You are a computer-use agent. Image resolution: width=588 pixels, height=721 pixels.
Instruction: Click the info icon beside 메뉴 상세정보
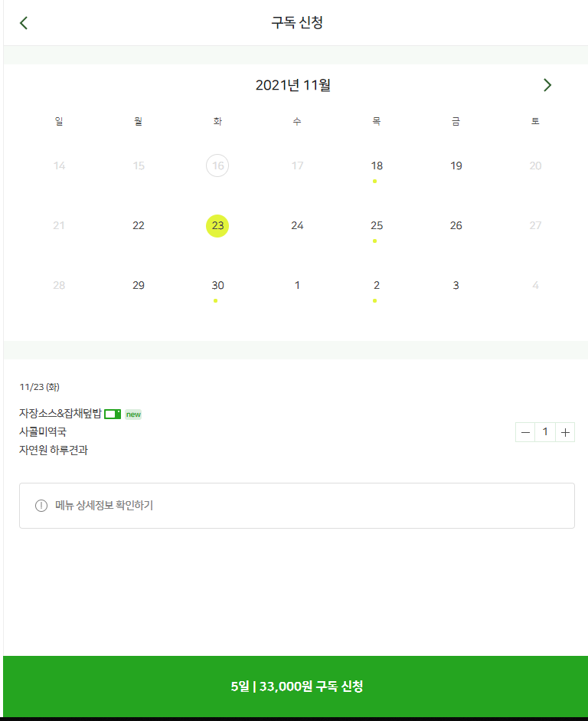(x=41, y=506)
